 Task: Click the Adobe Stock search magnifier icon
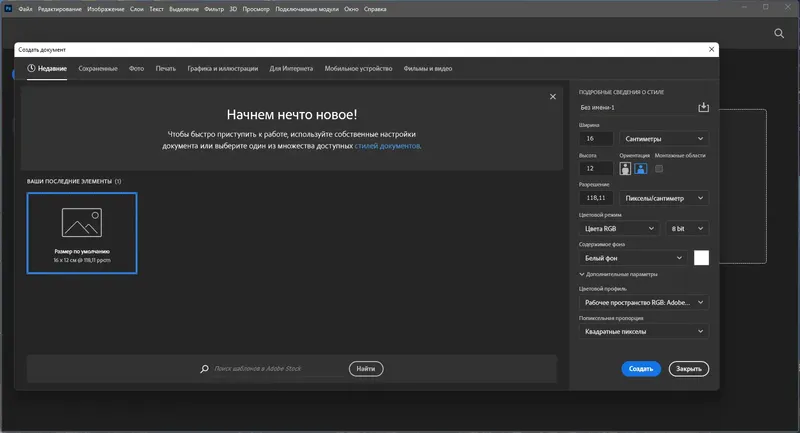click(204, 369)
